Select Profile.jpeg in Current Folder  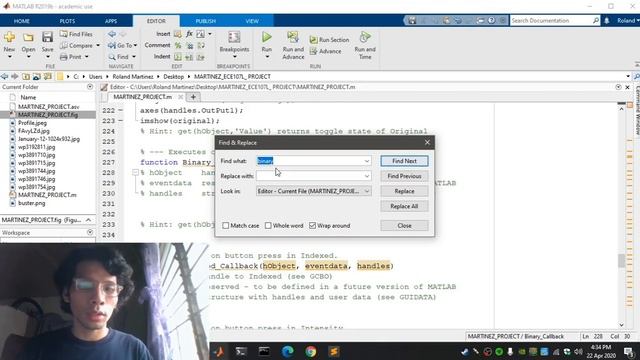tap(32, 123)
